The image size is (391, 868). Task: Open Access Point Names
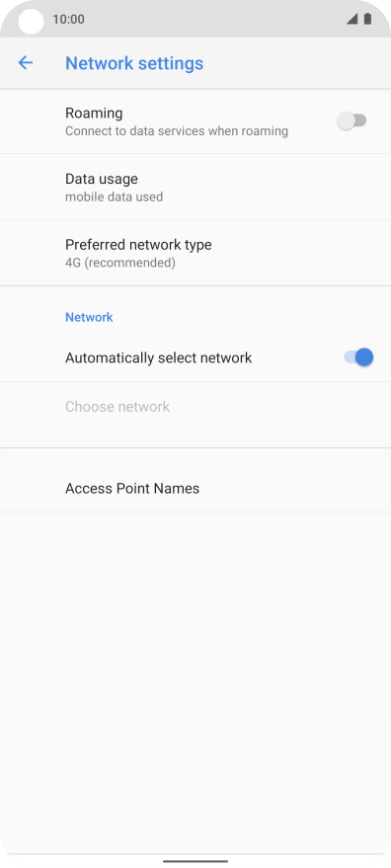[195, 488]
